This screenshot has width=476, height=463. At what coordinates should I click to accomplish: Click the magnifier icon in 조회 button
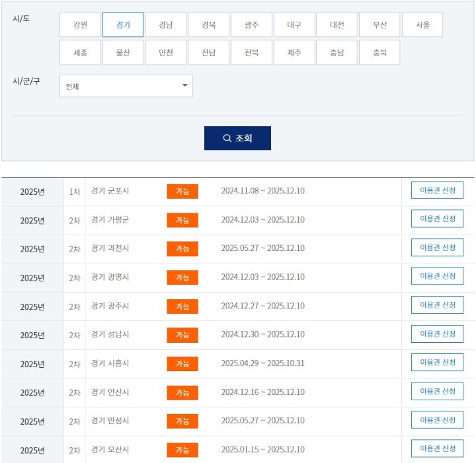(227, 138)
